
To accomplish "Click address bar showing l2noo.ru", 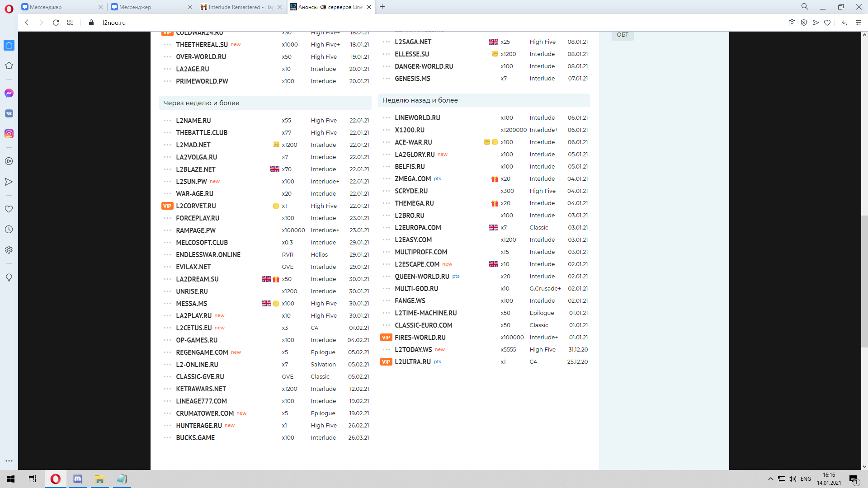I will (114, 23).
